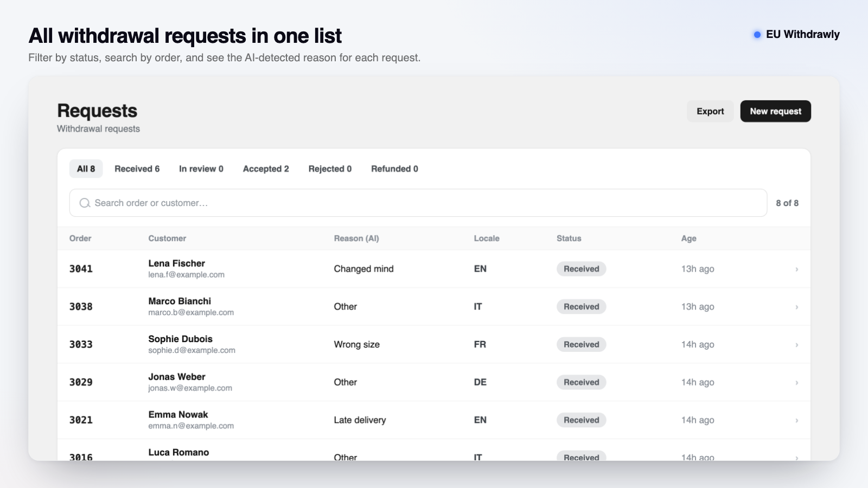Click the Status column header
Image resolution: width=868 pixels, height=488 pixels.
[569, 238]
